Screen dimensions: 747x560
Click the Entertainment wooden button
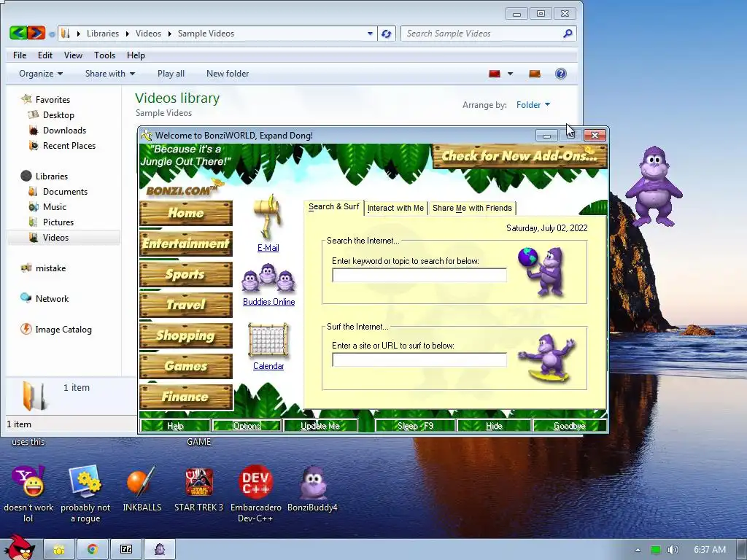186,244
